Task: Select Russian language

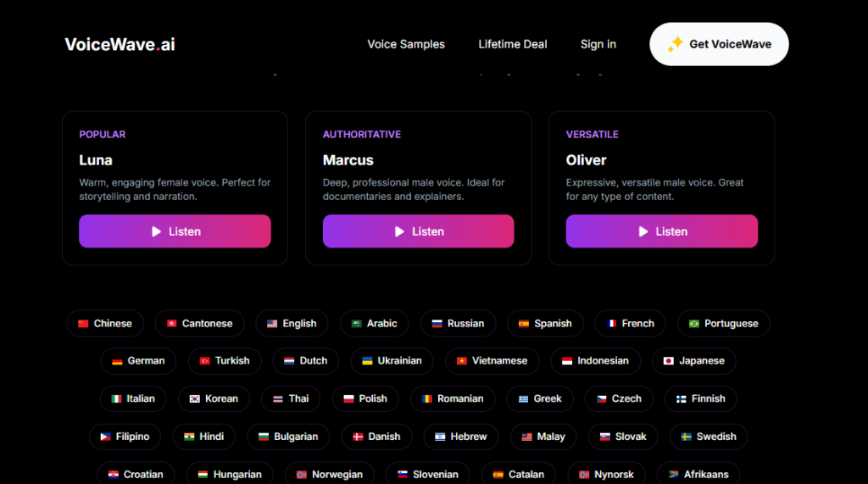Action: point(459,324)
